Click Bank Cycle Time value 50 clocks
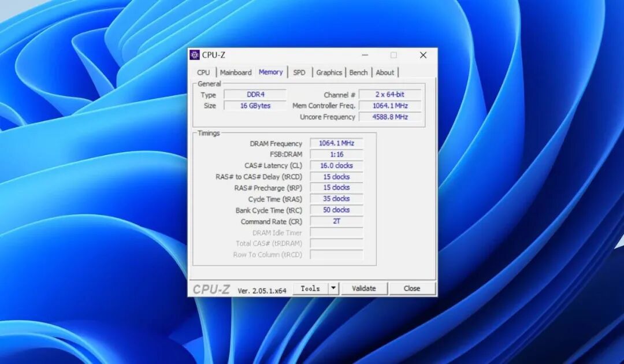The image size is (624, 364). point(336,210)
